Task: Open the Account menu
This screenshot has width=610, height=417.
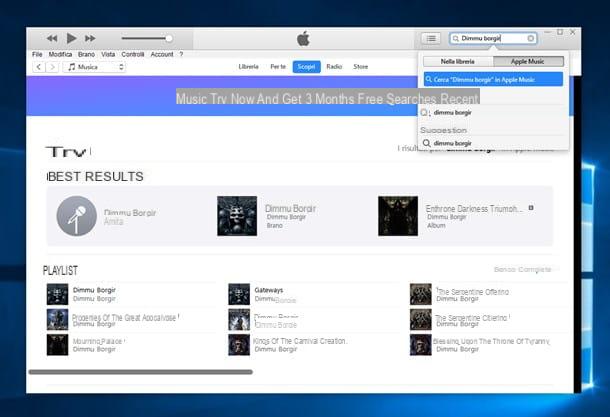Action: [162, 54]
